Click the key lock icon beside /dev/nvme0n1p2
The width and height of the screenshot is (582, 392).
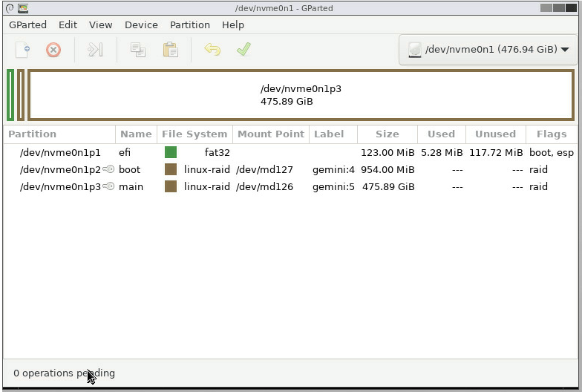(x=108, y=169)
